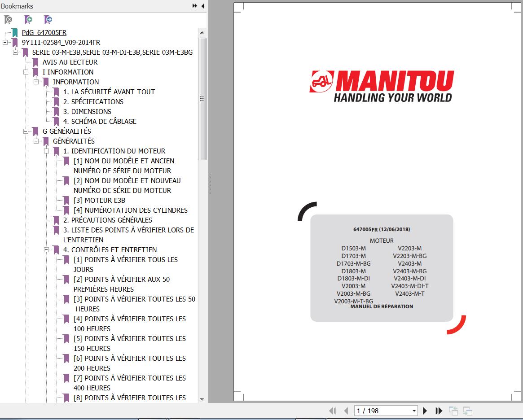523x420 pixels.
Task: Collapse the GÉNÉRALITÉS sub-node
Action: click(x=36, y=141)
